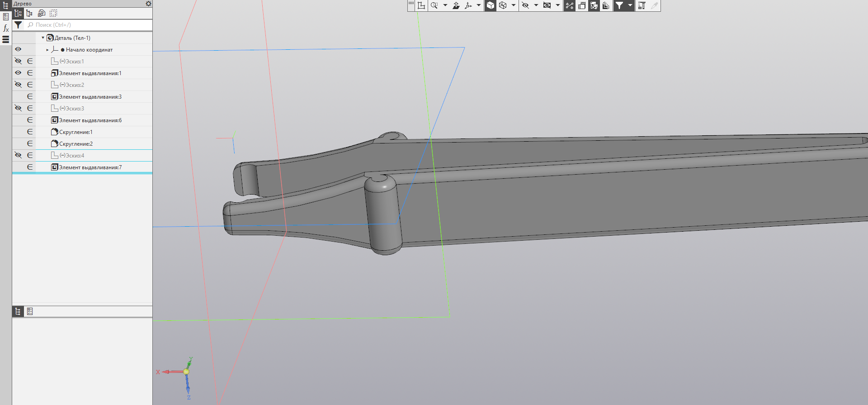Click the normal-to-plane orientation icon
868x405 pixels.
pos(456,5)
